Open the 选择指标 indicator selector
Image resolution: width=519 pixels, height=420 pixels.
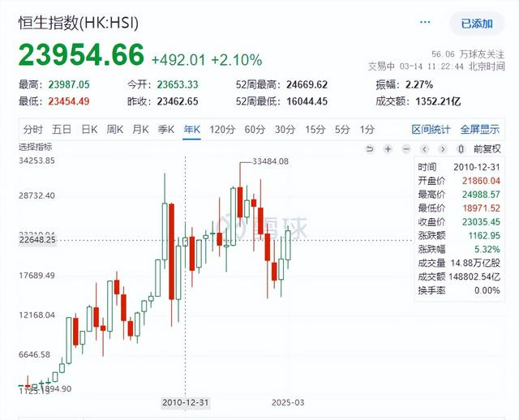(36, 147)
